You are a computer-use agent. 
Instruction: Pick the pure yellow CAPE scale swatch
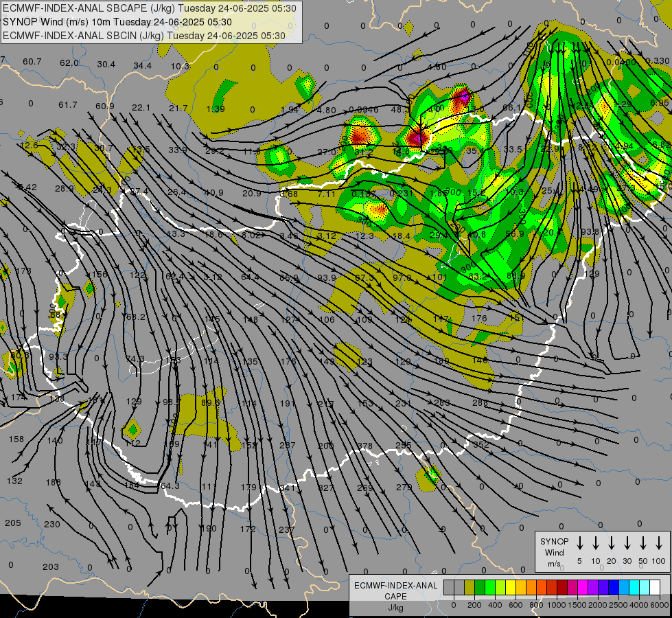point(511,587)
